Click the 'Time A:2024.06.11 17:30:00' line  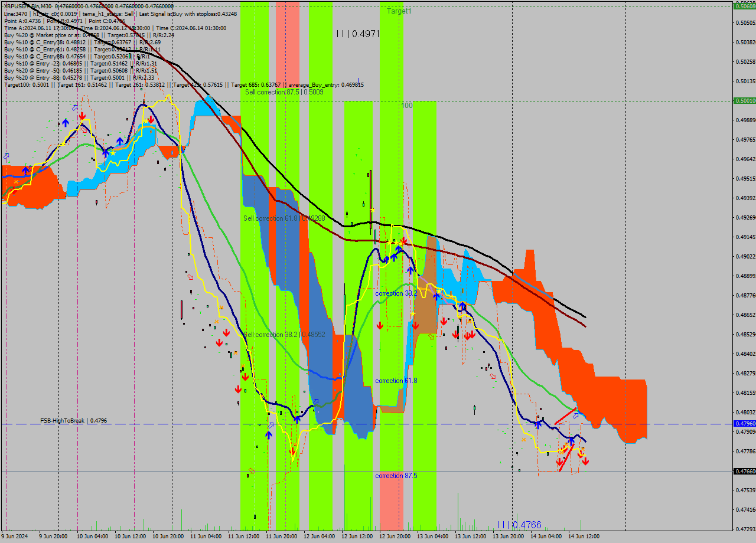(x=115, y=28)
